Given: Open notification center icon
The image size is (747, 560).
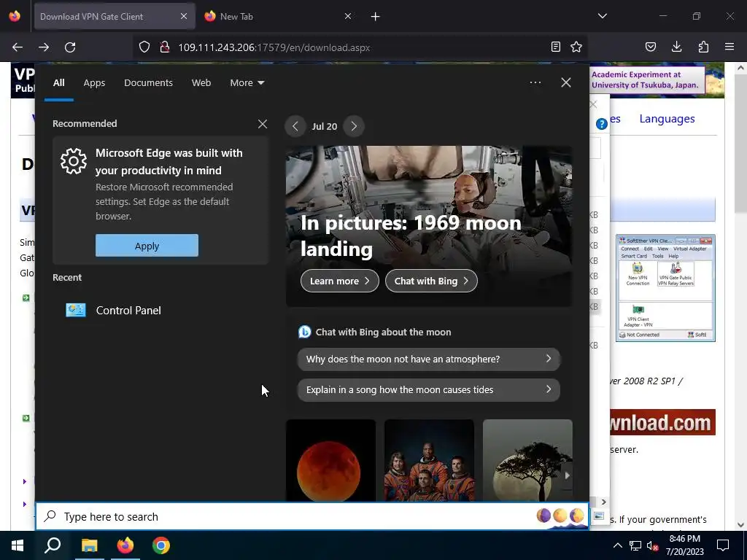Looking at the screenshot, I should pyautogui.click(x=723, y=545).
